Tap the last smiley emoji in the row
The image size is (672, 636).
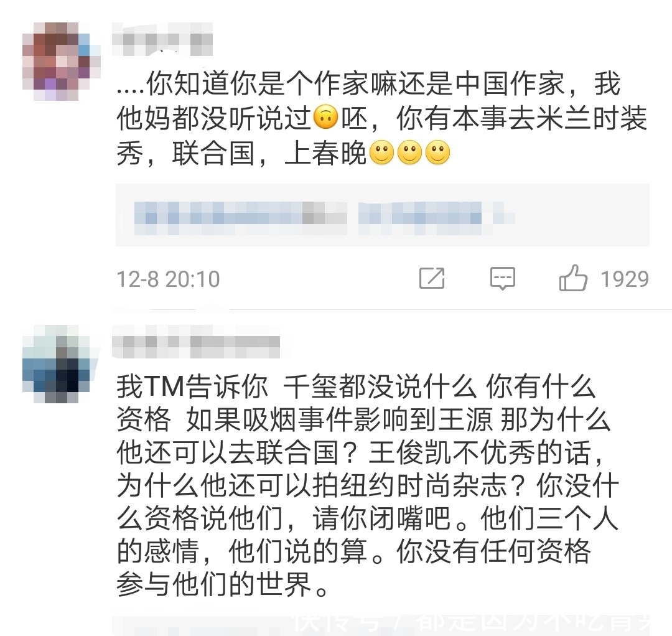tap(437, 152)
